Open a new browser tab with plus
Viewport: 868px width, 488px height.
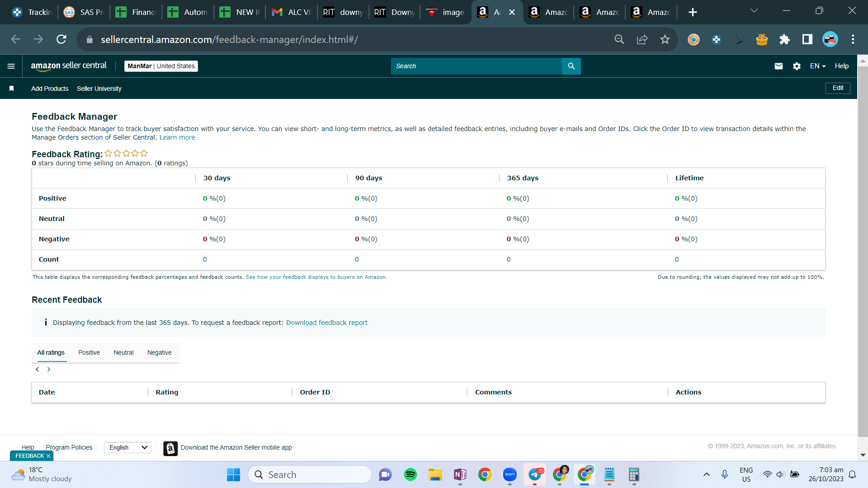click(693, 12)
